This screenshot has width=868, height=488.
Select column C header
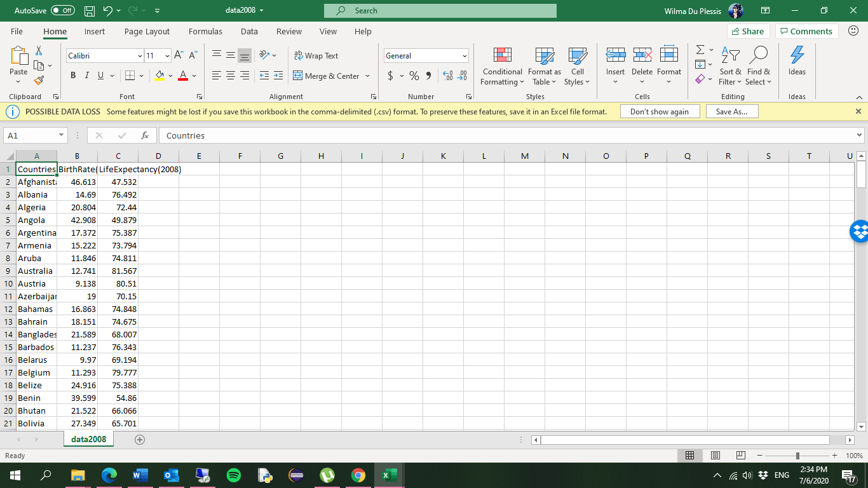point(118,156)
